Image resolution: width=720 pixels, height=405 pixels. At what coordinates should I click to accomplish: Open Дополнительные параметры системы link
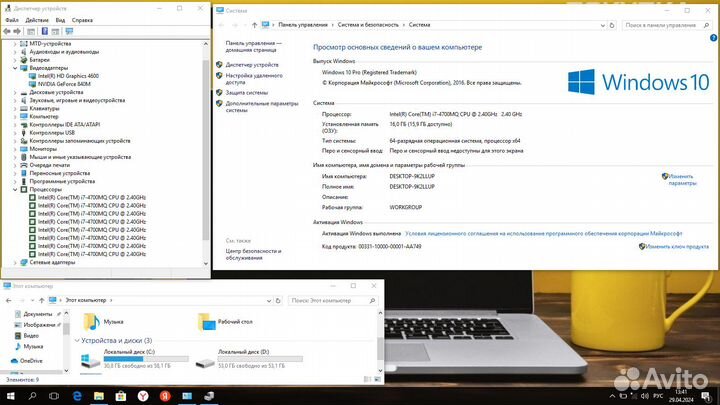(x=262, y=107)
